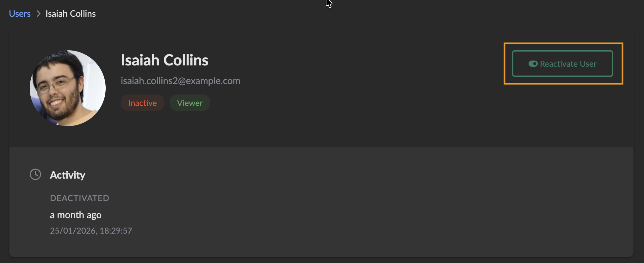The image size is (644, 263).
Task: Click the example.com part of the email
Action: point(213,81)
